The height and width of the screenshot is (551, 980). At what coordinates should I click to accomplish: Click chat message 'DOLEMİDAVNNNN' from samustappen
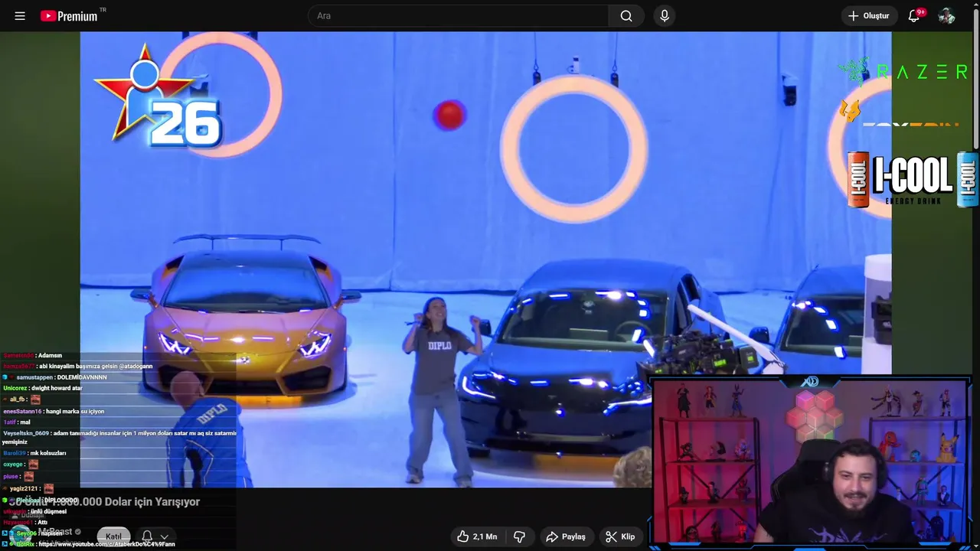tap(80, 377)
